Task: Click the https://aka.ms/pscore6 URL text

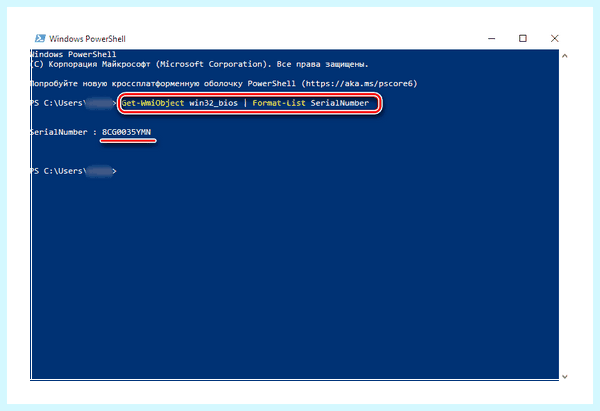Action: coord(359,83)
